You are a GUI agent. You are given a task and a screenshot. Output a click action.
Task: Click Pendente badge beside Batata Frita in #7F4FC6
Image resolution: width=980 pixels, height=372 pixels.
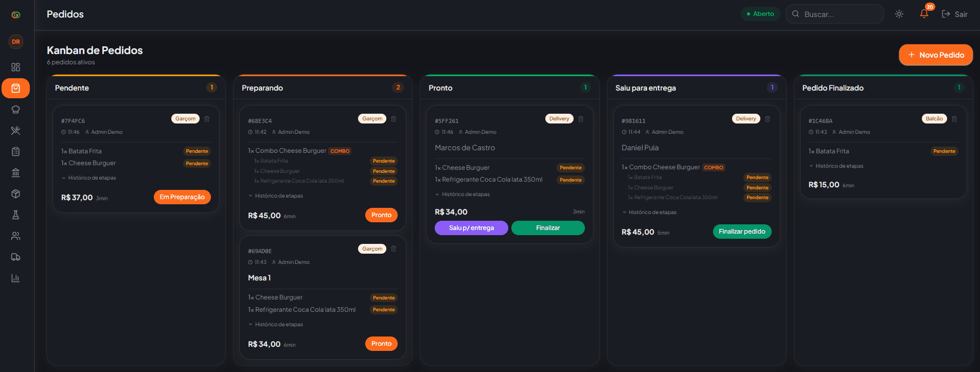click(197, 151)
